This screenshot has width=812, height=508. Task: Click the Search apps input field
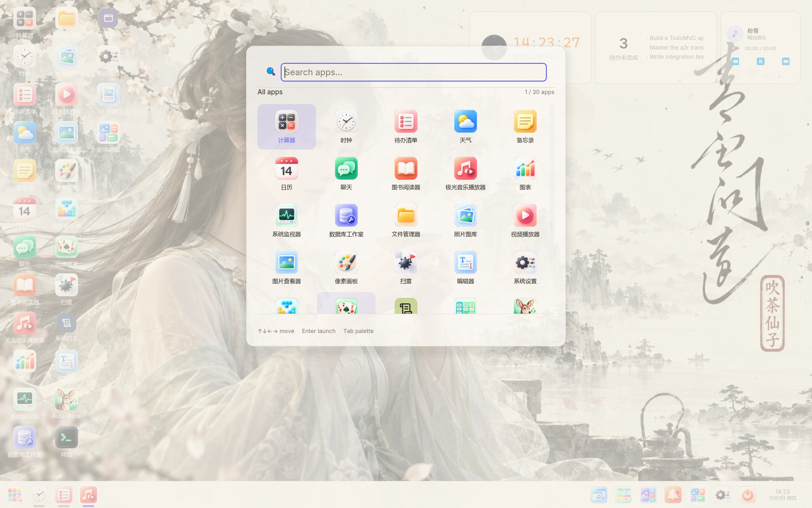[x=413, y=72]
